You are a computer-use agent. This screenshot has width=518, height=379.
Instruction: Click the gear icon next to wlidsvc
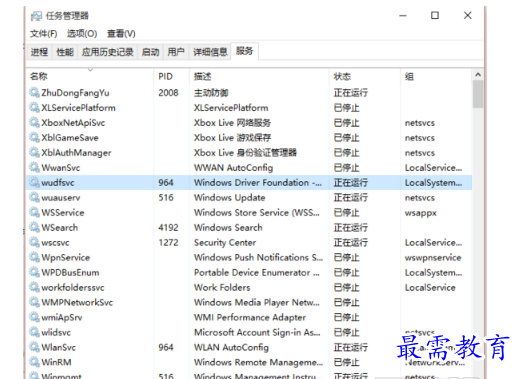(x=34, y=332)
